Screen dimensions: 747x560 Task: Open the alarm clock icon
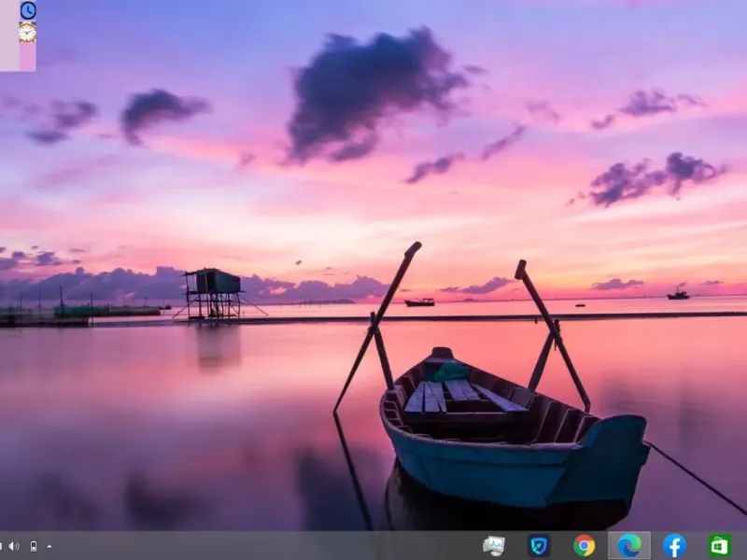(28, 33)
